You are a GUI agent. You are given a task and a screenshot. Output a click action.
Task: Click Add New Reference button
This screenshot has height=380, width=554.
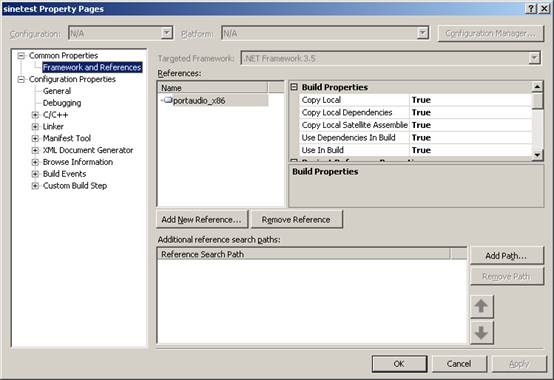(202, 219)
